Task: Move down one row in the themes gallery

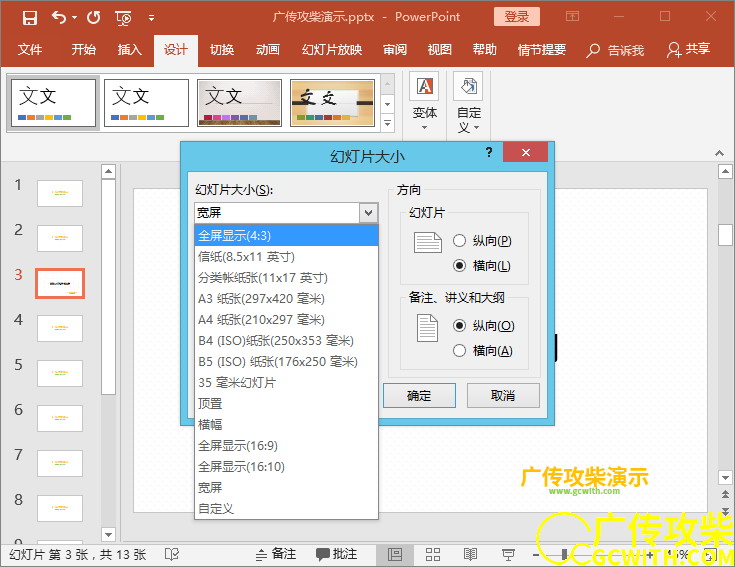Action: pos(387,104)
